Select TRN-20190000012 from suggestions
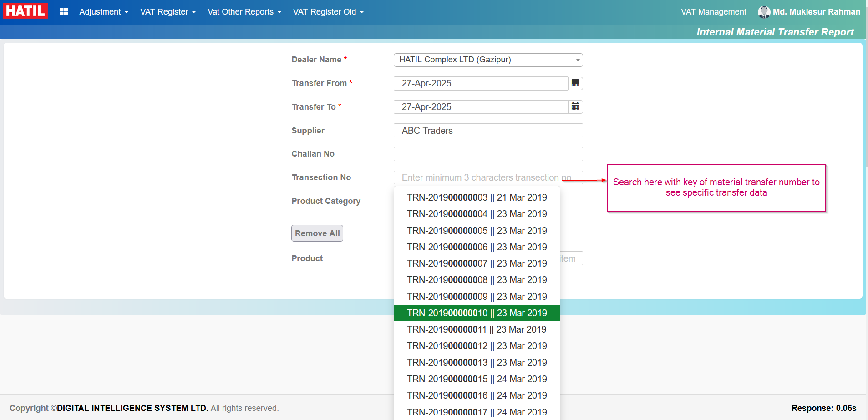The image size is (868, 420). pyautogui.click(x=477, y=346)
